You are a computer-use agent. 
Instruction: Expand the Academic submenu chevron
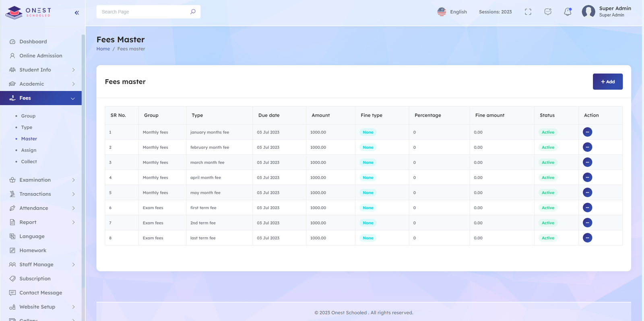pos(73,84)
